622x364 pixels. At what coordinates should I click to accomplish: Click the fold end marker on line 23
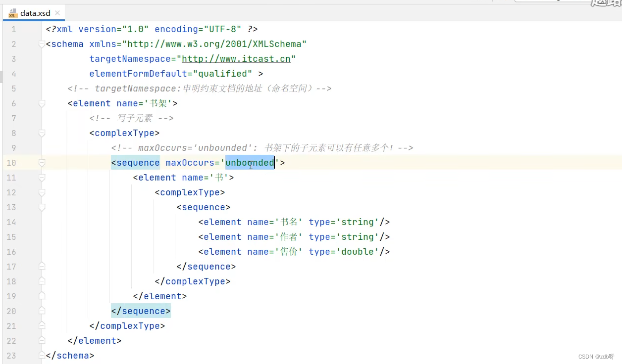point(42,355)
